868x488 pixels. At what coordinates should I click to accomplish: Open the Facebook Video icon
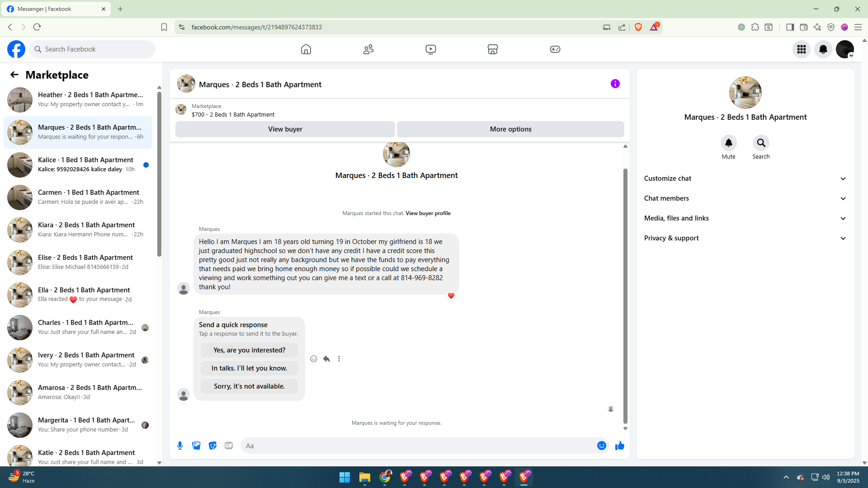[x=431, y=49]
